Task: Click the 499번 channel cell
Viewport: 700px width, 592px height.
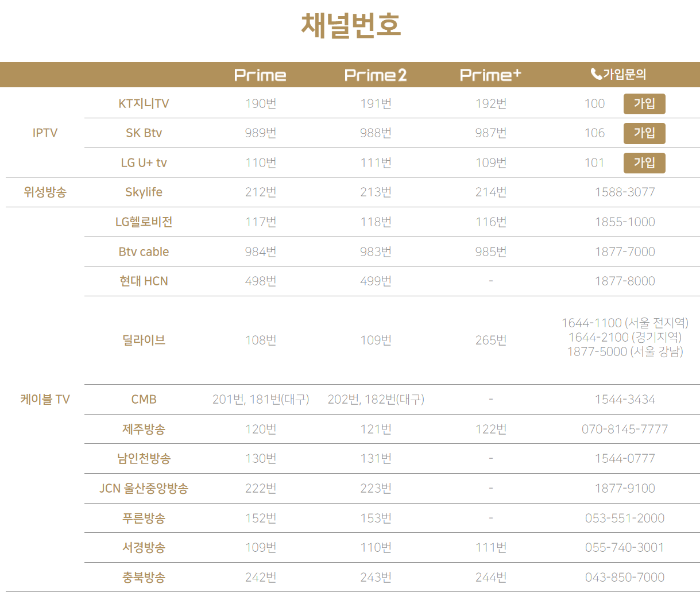Action: (x=376, y=281)
